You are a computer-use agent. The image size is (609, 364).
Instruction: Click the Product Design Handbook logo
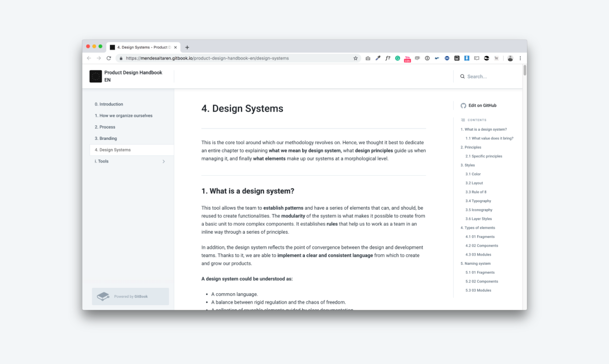pyautogui.click(x=96, y=76)
